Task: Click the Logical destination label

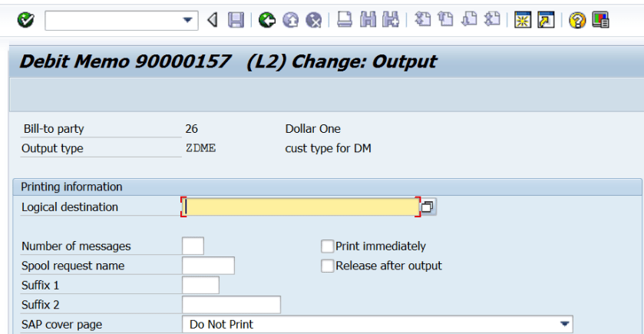Action: click(70, 207)
